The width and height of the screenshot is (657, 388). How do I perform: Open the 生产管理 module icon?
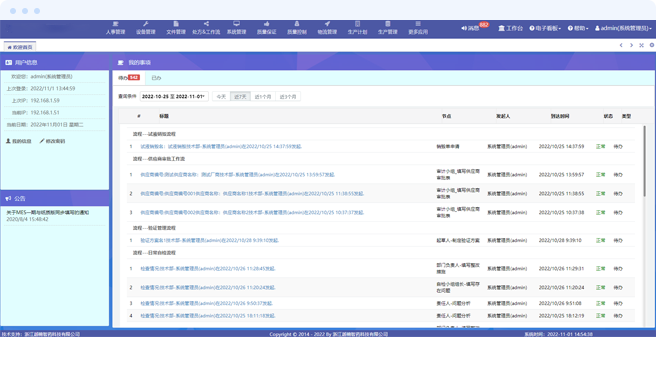[x=388, y=24]
